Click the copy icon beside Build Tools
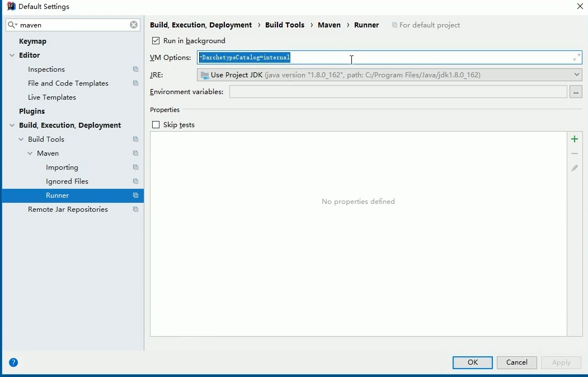The width and height of the screenshot is (588, 377). coord(136,139)
